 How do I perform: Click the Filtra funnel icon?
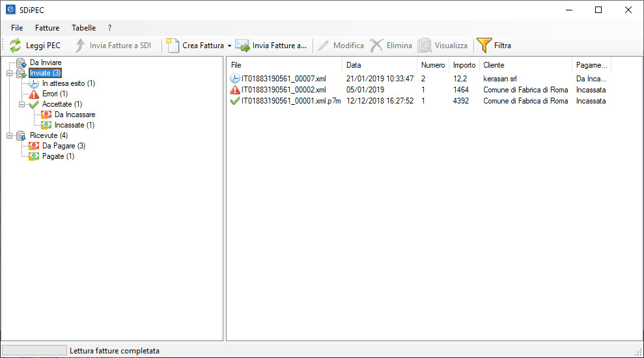pyautogui.click(x=484, y=45)
